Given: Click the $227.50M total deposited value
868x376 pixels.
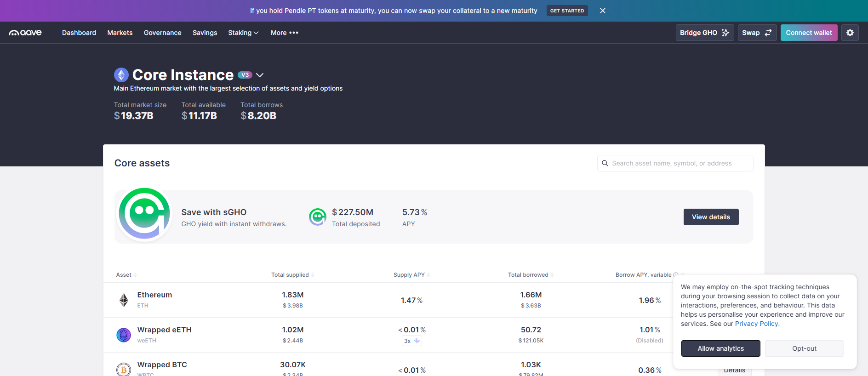Looking at the screenshot, I should click(353, 212).
